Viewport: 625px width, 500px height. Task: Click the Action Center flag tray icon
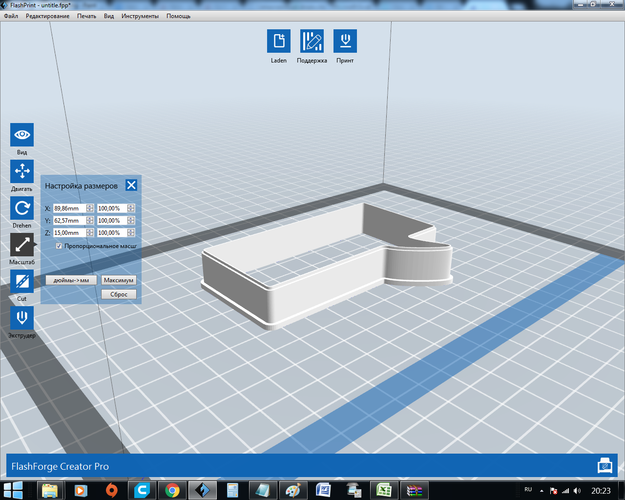[x=553, y=491]
